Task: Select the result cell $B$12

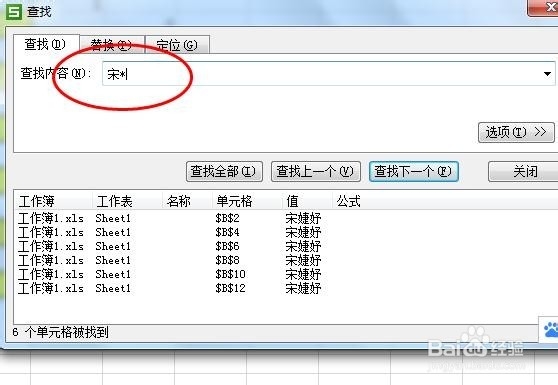Action: [230, 288]
